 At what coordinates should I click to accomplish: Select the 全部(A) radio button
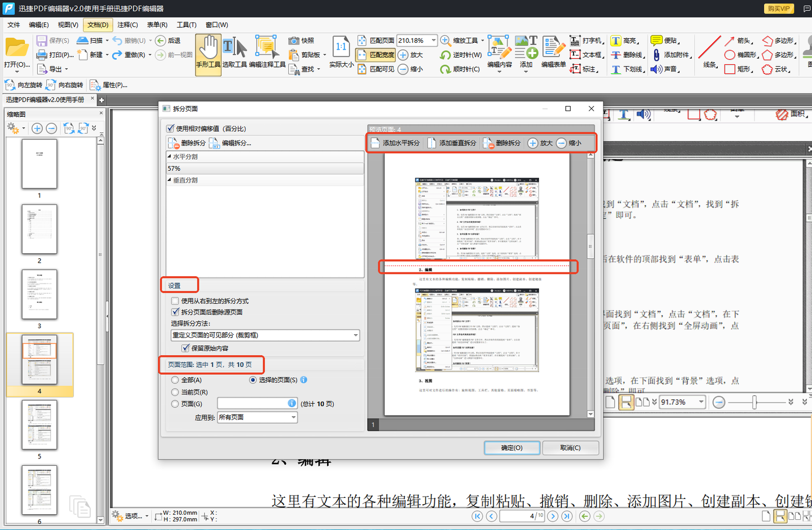click(175, 380)
